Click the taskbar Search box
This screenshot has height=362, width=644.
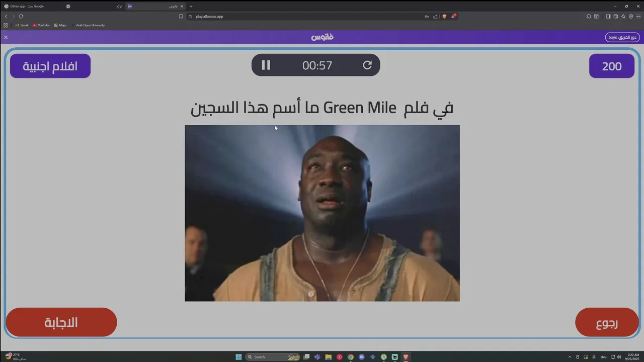[273, 357]
